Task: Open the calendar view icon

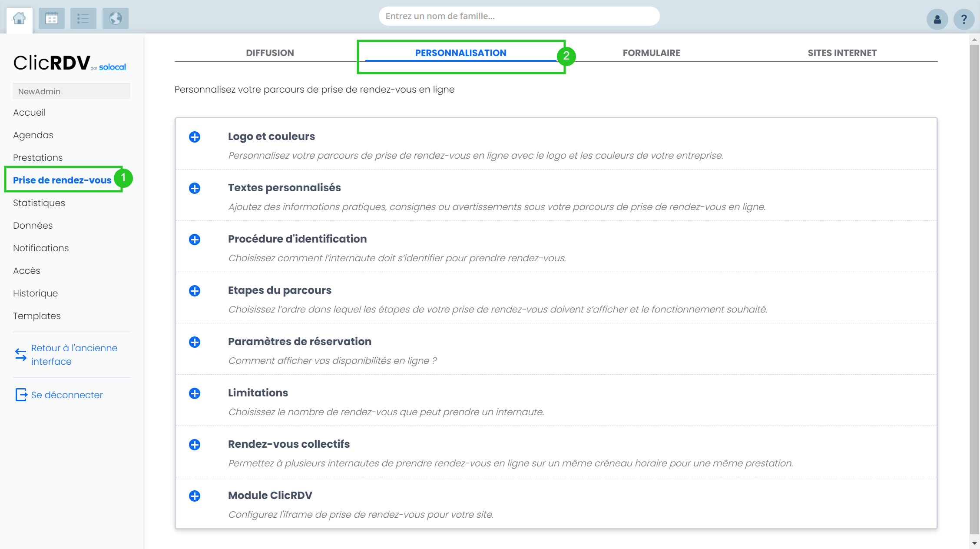Action: click(52, 19)
